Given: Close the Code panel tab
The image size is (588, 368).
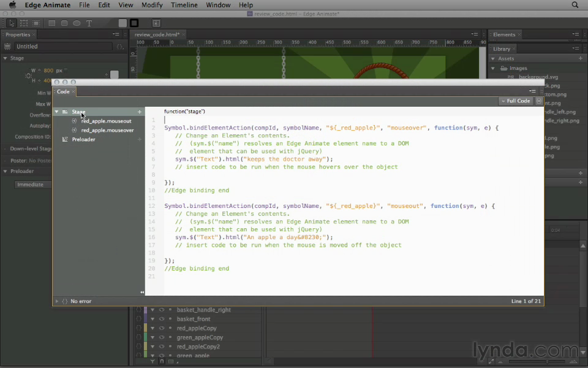Looking at the screenshot, I should [73, 91].
